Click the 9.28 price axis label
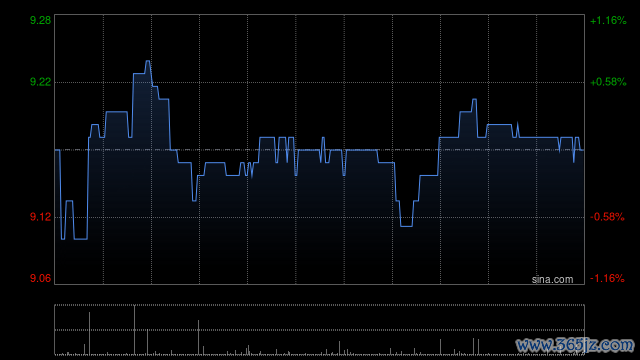640x360 pixels. (40, 20)
